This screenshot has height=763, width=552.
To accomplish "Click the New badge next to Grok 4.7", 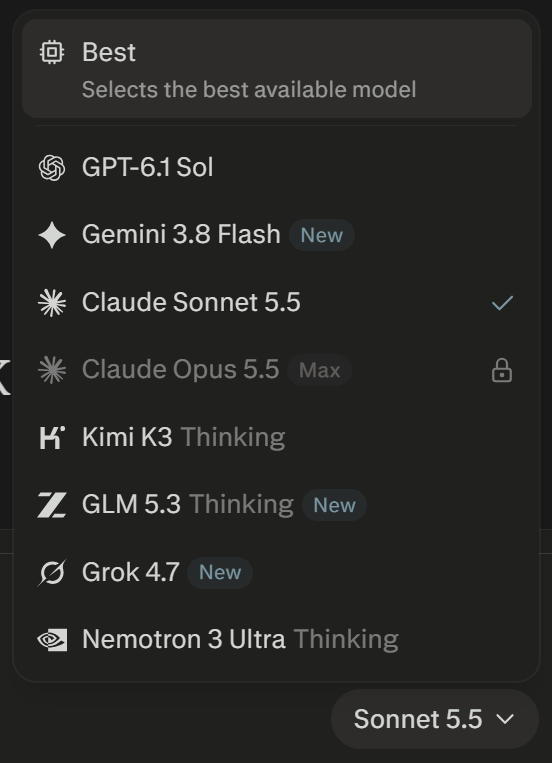I will 220,573.
